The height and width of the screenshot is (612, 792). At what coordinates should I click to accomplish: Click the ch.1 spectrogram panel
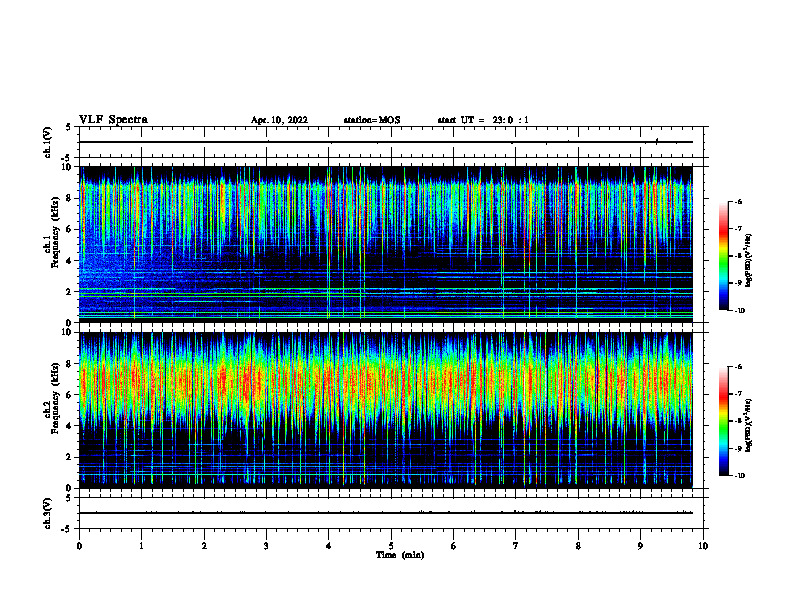[385, 244]
